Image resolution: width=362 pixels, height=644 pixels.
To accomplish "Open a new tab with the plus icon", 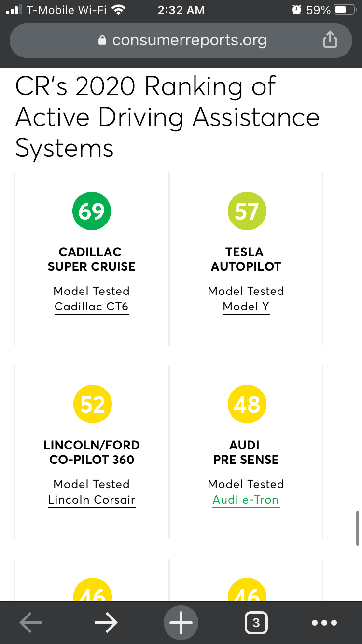I will click(x=181, y=622).
